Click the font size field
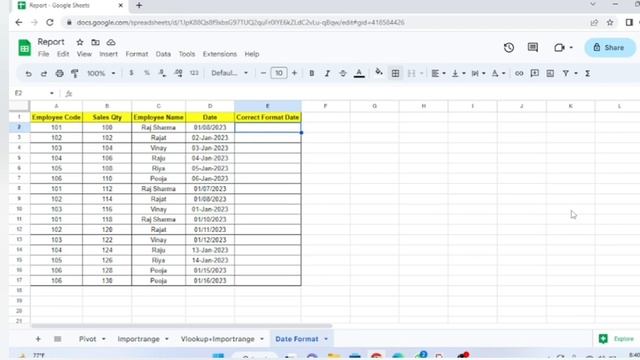Screen dimensions: 640x360 279,73
